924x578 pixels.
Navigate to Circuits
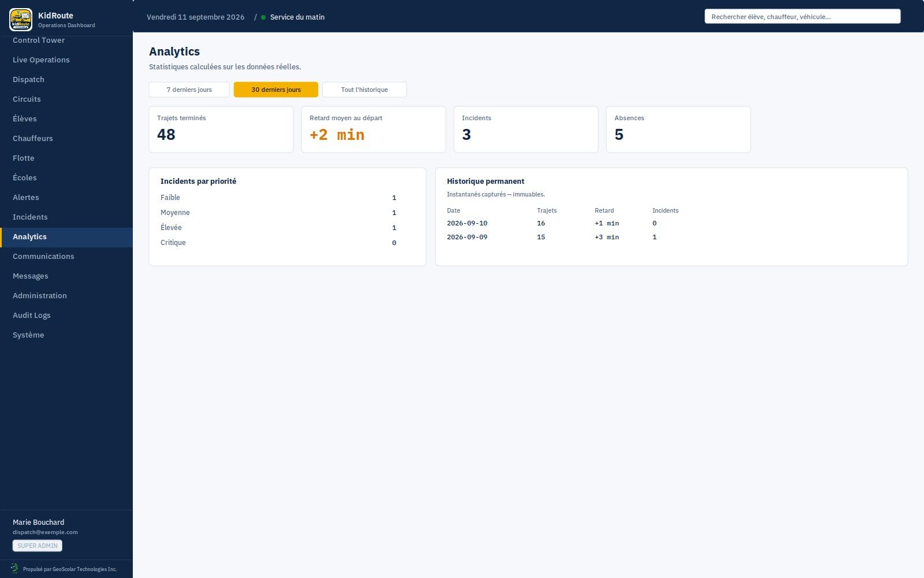[x=66, y=99]
